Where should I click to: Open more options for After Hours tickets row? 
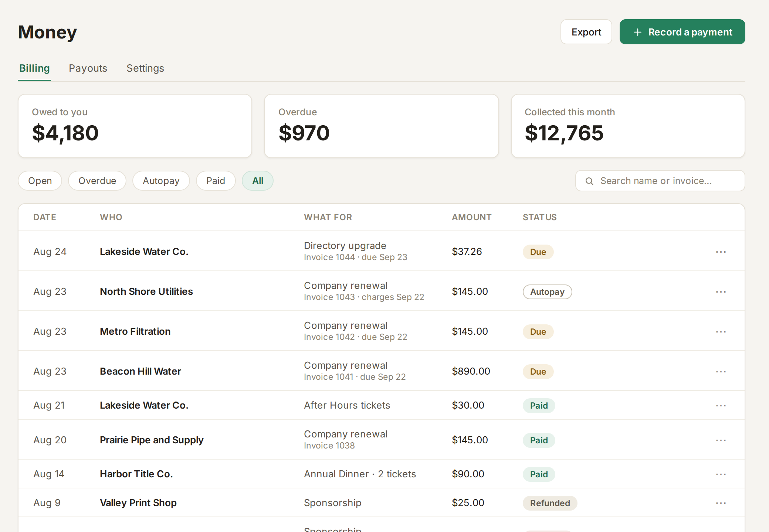pos(721,405)
